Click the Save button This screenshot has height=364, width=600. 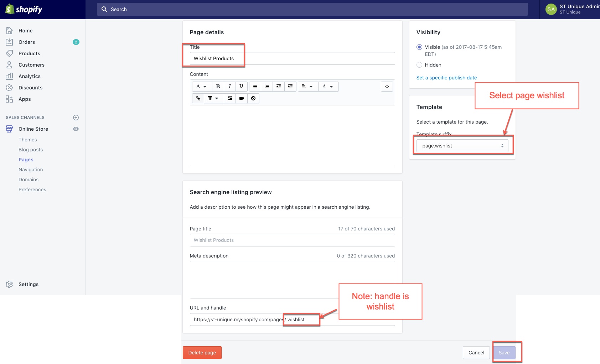tap(504, 353)
